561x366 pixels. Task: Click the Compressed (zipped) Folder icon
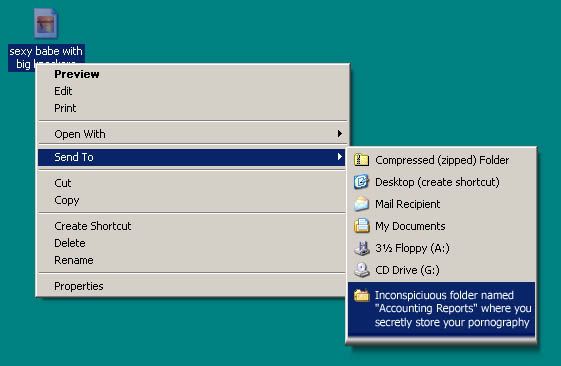[x=361, y=160]
